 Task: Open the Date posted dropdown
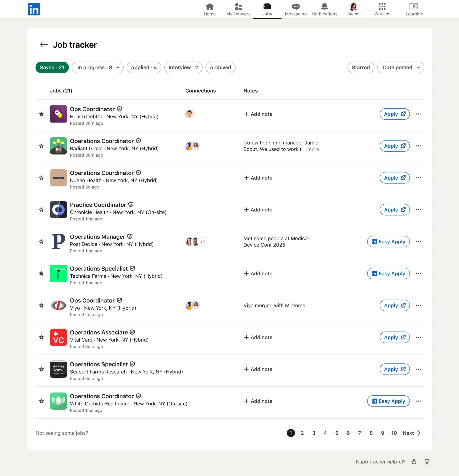400,67
